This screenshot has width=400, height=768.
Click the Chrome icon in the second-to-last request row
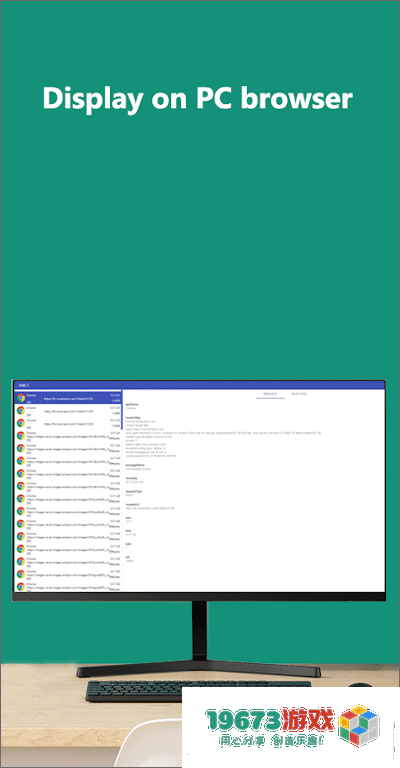[21, 574]
